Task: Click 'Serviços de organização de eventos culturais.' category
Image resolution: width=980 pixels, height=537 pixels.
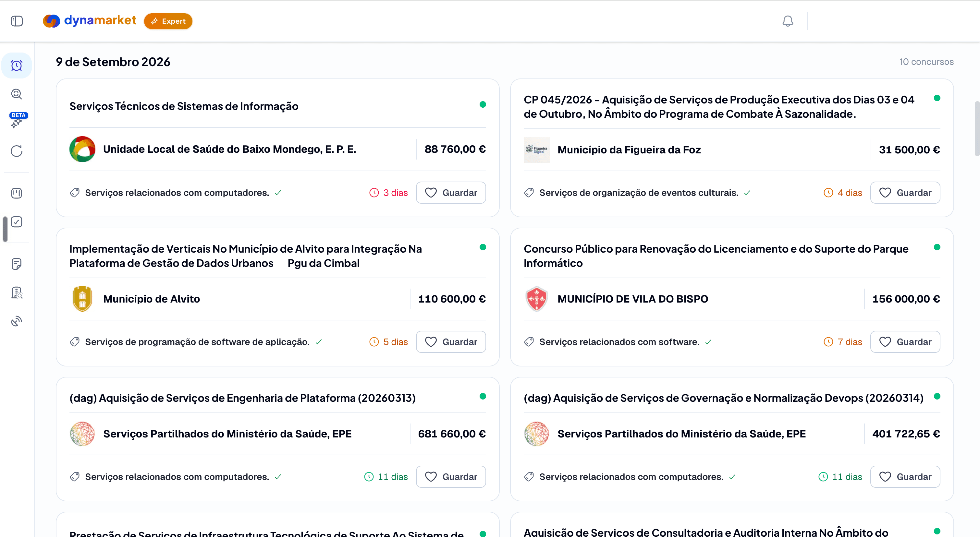Action: (x=638, y=193)
